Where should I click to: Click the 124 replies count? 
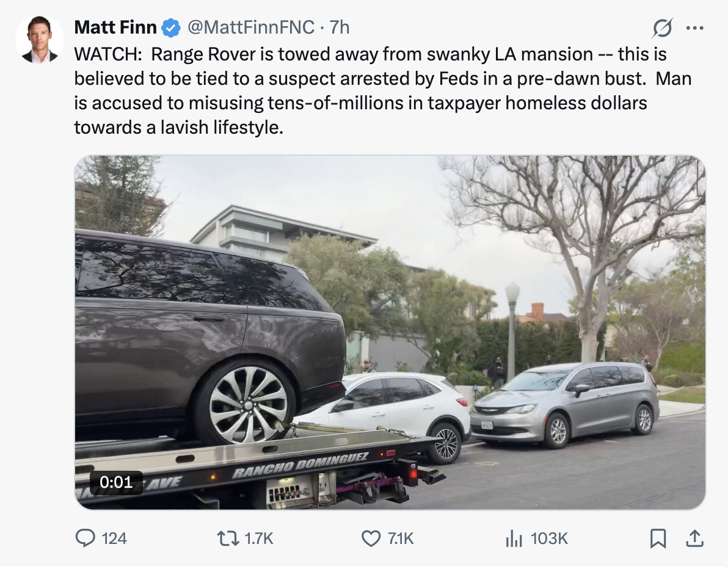coord(114,538)
